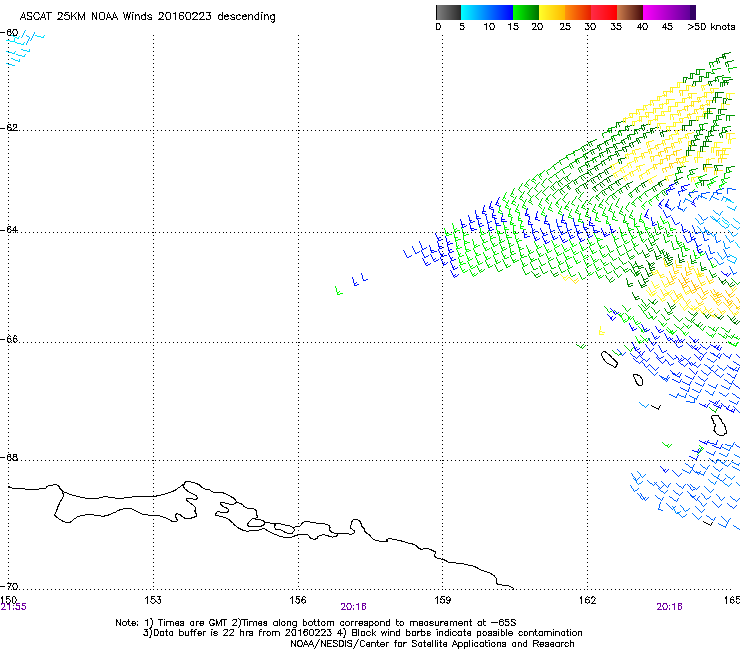Image resolution: width=740 pixels, height=650 pixels.
Task: Click the word 'descending' in the title
Action: click(x=246, y=17)
